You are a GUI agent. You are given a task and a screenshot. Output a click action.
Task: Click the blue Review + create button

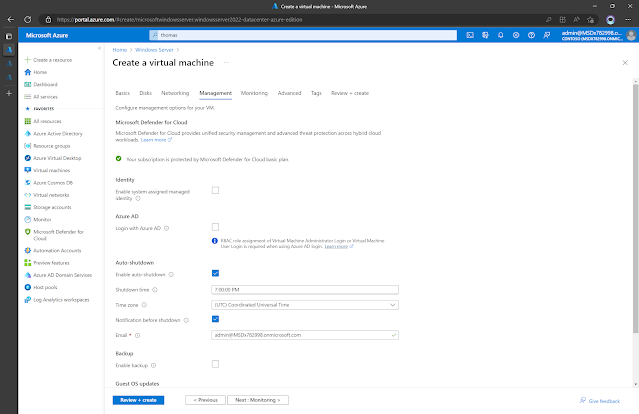(139, 400)
